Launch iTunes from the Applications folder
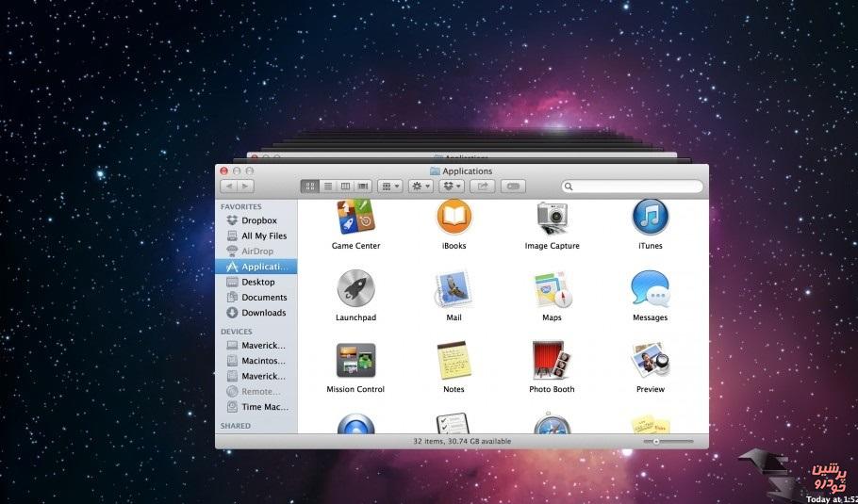Viewport: 858px width, 504px height. tap(650, 218)
